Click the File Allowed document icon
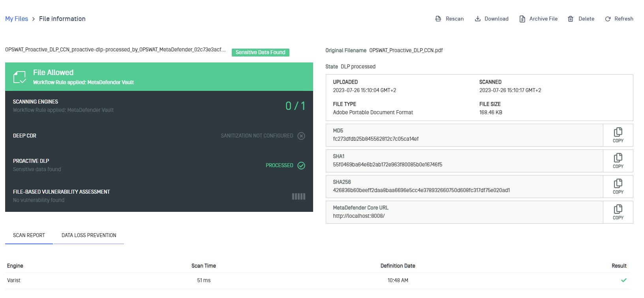 (x=20, y=77)
